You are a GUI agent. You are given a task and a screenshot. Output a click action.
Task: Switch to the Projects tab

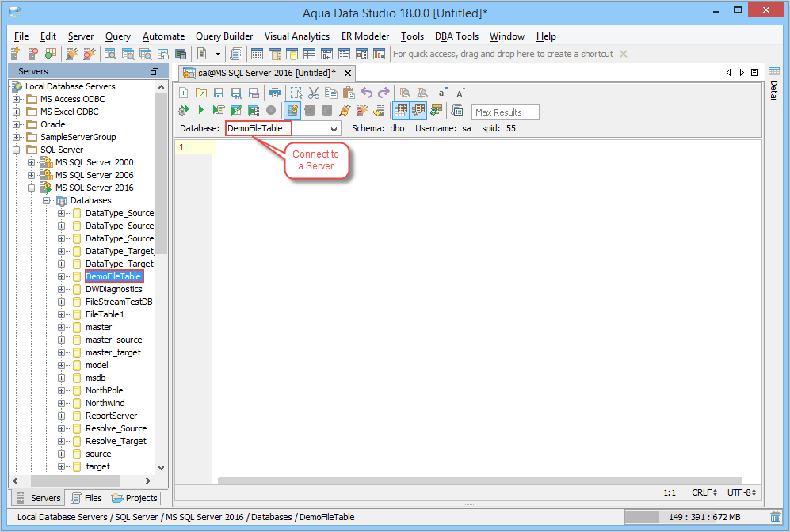pos(135,498)
